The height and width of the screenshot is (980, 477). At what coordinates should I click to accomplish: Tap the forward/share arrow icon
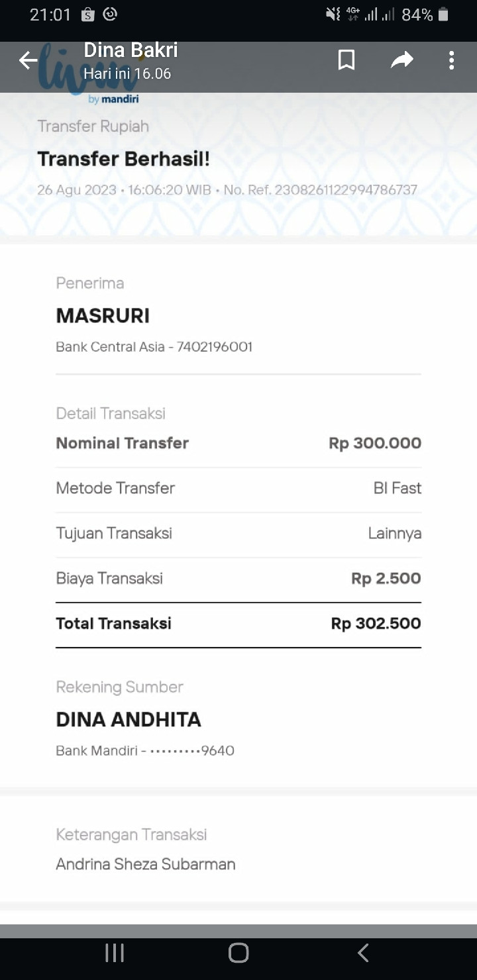tap(401, 60)
